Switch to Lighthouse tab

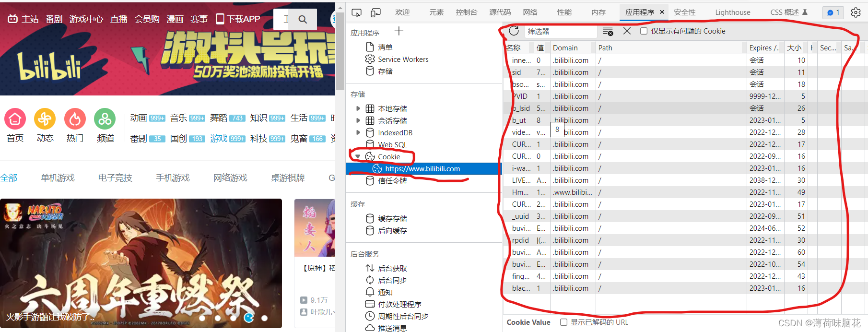pos(732,12)
